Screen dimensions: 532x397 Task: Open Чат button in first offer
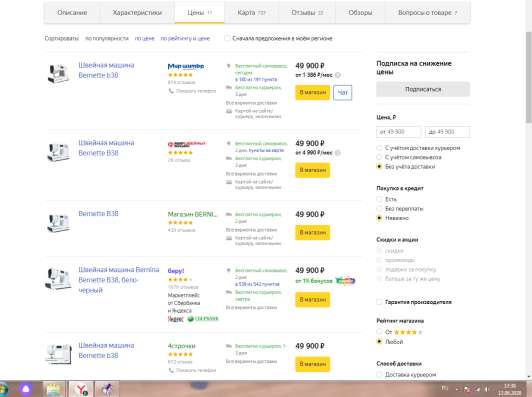[x=342, y=93]
